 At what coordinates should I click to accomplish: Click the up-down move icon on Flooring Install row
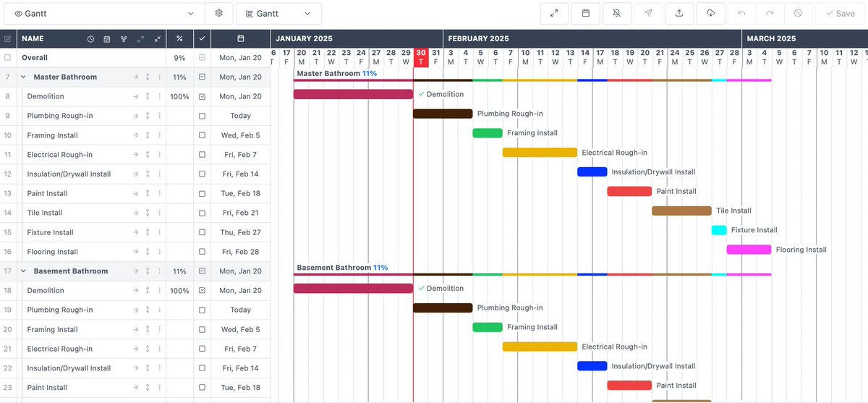click(148, 252)
